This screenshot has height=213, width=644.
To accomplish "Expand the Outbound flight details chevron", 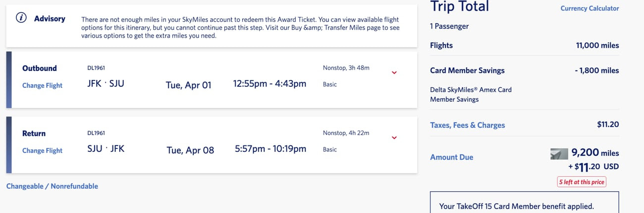I will point(394,72).
